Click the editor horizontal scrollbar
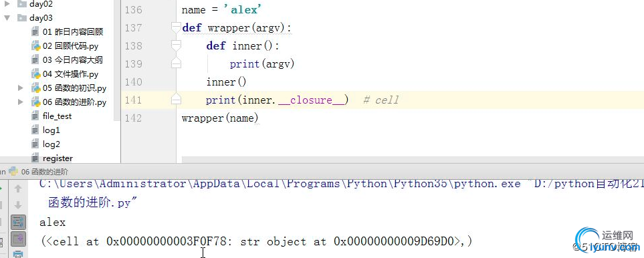 (x=413, y=160)
